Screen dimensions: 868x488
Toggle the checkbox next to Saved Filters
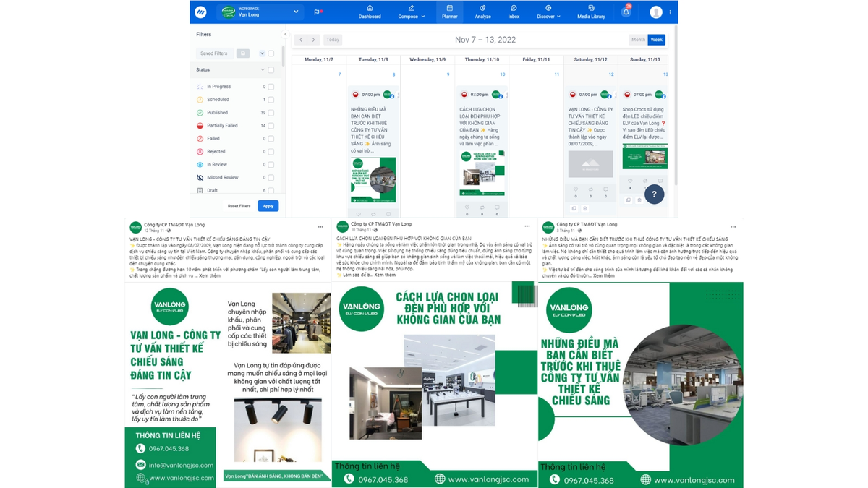coord(271,53)
